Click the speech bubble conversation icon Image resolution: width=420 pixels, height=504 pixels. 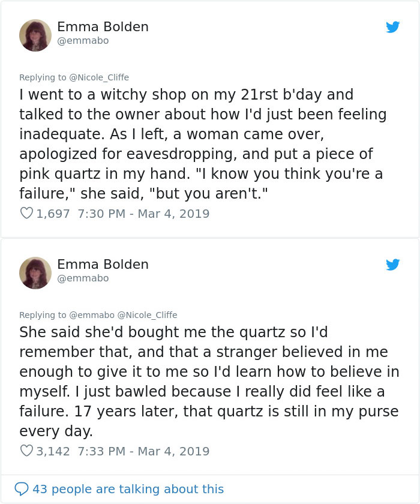tap(22, 489)
